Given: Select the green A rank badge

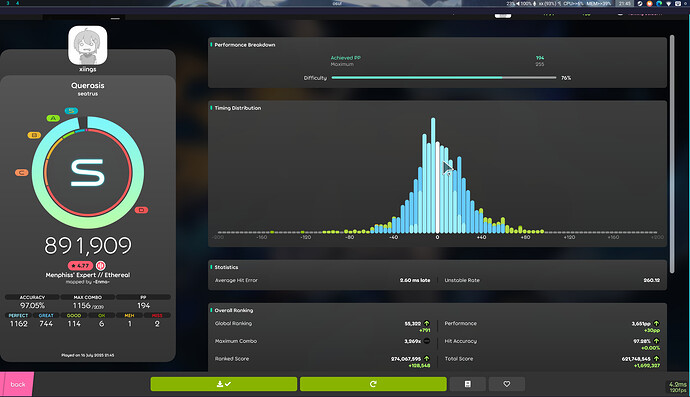Looking at the screenshot, I should [53, 118].
